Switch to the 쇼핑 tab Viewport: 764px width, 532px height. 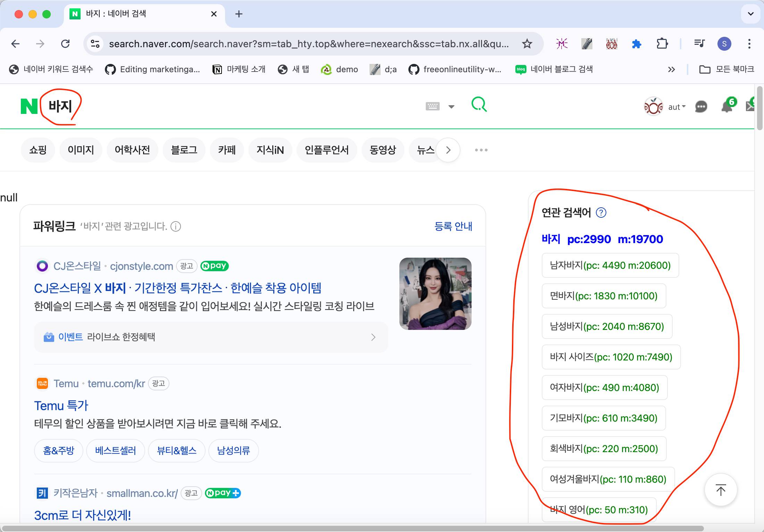pyautogui.click(x=38, y=150)
